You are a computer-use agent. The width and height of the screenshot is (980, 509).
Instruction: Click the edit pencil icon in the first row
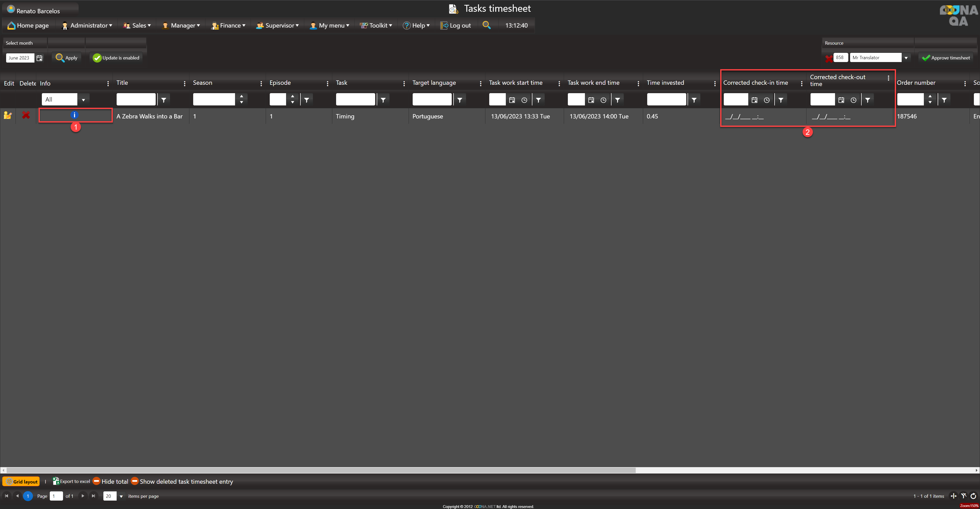point(8,115)
